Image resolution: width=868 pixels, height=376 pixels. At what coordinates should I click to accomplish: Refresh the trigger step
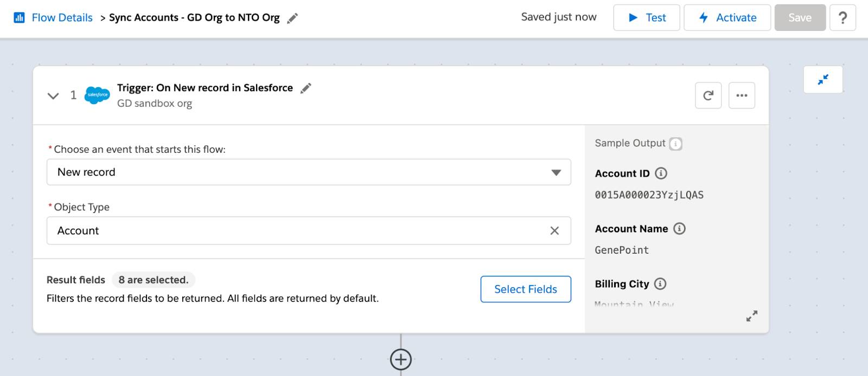(708, 95)
